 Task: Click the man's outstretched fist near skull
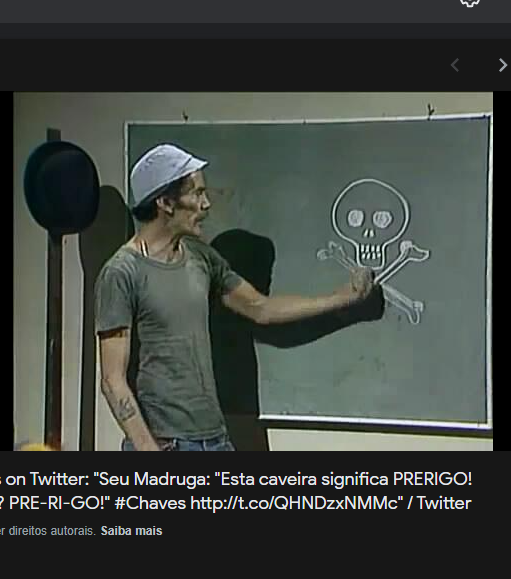pyautogui.click(x=360, y=282)
